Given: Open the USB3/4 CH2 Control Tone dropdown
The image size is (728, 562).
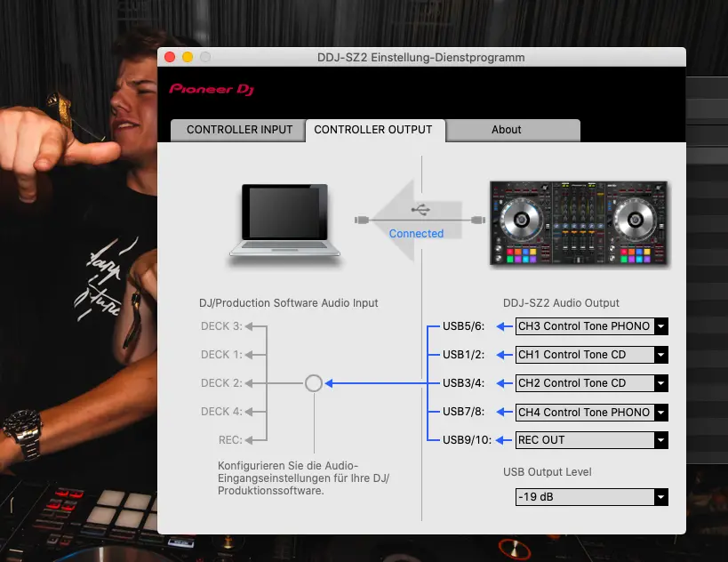Looking at the screenshot, I should [591, 383].
